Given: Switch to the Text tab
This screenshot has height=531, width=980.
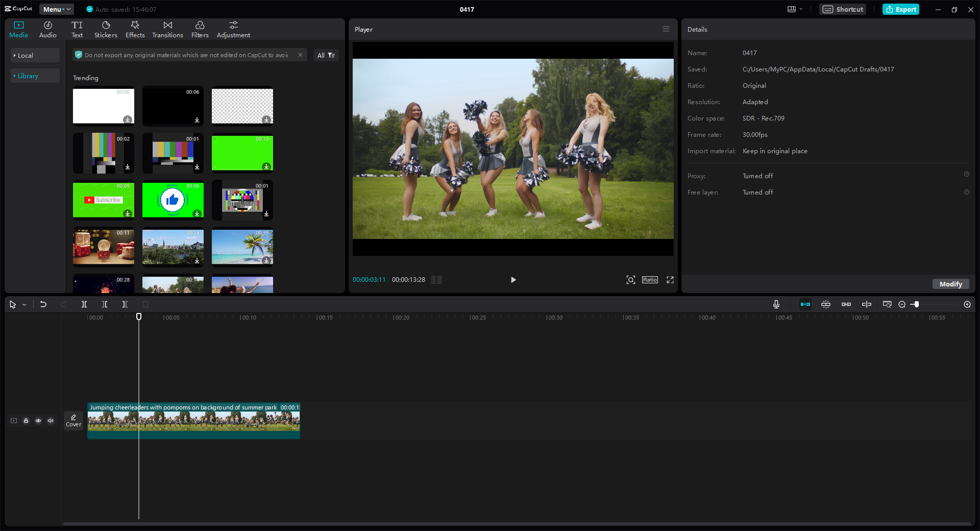Looking at the screenshot, I should (77, 28).
